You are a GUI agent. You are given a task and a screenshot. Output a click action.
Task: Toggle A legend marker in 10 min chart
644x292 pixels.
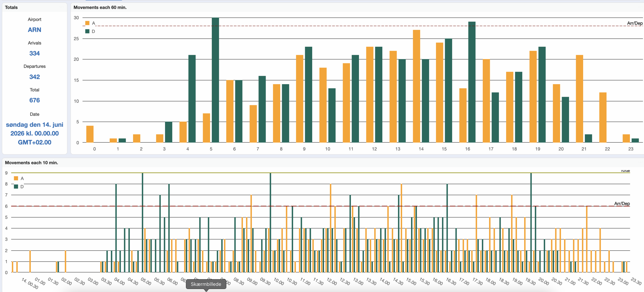coord(16,178)
